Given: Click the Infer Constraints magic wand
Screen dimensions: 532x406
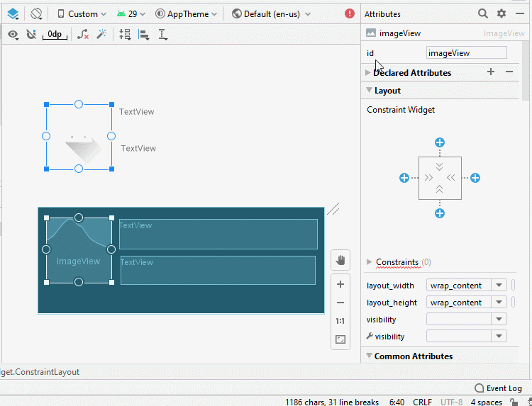Looking at the screenshot, I should pyautogui.click(x=101, y=34).
